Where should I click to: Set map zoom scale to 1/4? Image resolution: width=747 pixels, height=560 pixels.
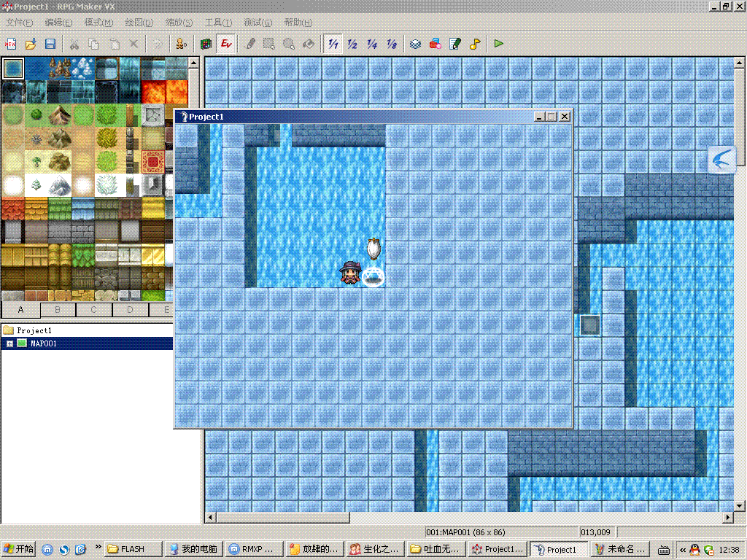click(x=372, y=44)
